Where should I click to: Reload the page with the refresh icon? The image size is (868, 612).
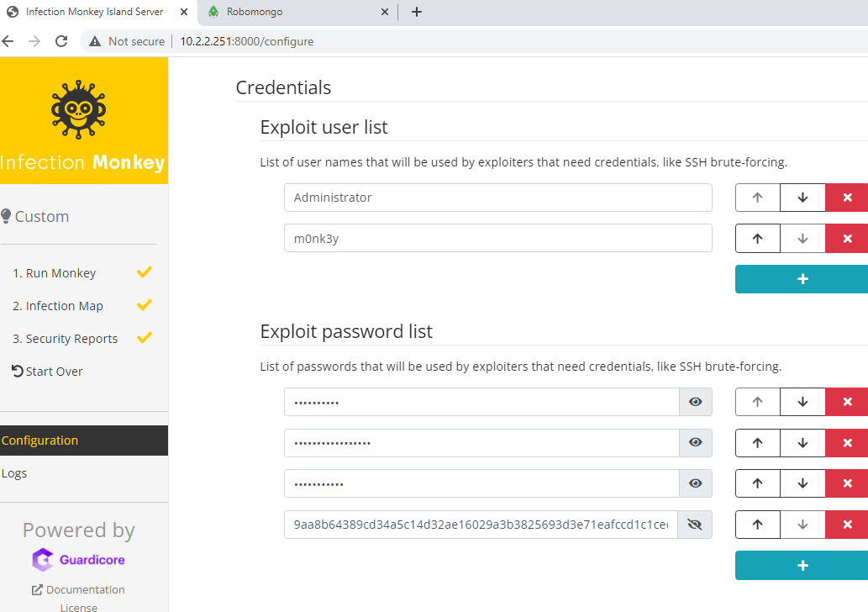tap(61, 41)
